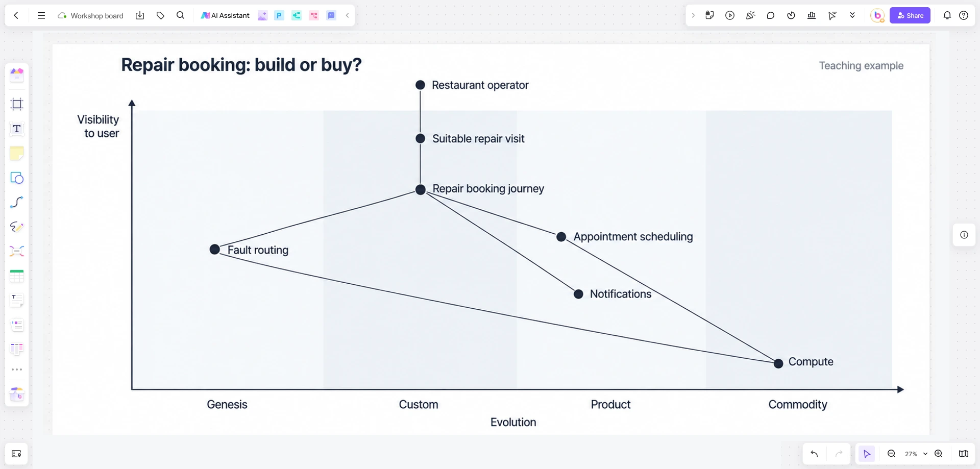Open the templates icon in sidebar
Viewport: 980px width, 469px height.
[x=17, y=75]
